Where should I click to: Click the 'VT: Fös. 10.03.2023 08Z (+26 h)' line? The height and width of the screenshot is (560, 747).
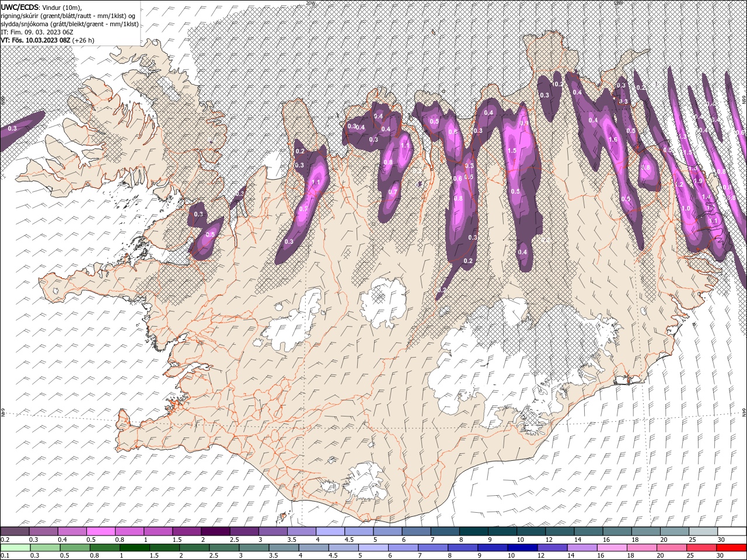(47, 40)
